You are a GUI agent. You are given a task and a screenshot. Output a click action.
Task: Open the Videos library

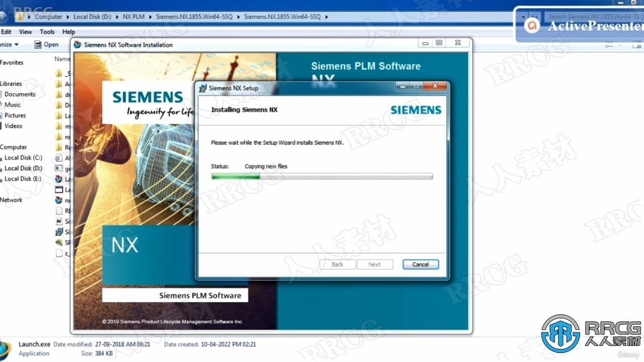point(14,126)
